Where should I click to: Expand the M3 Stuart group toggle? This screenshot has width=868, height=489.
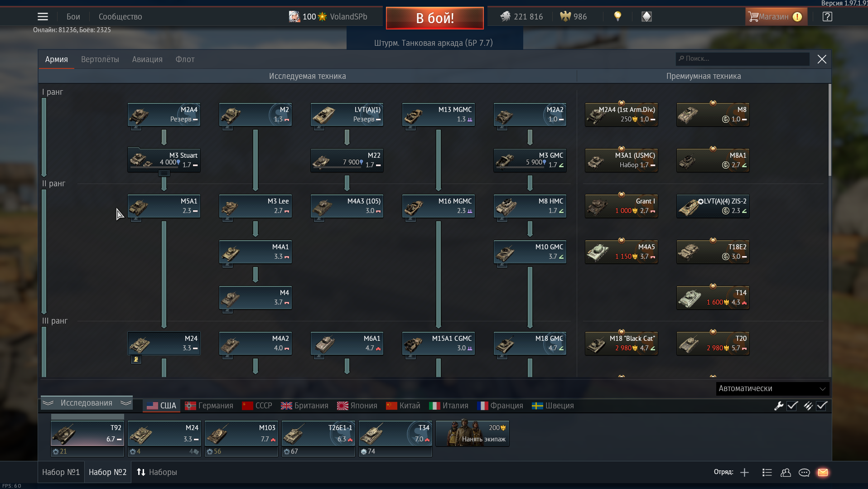pos(164,173)
